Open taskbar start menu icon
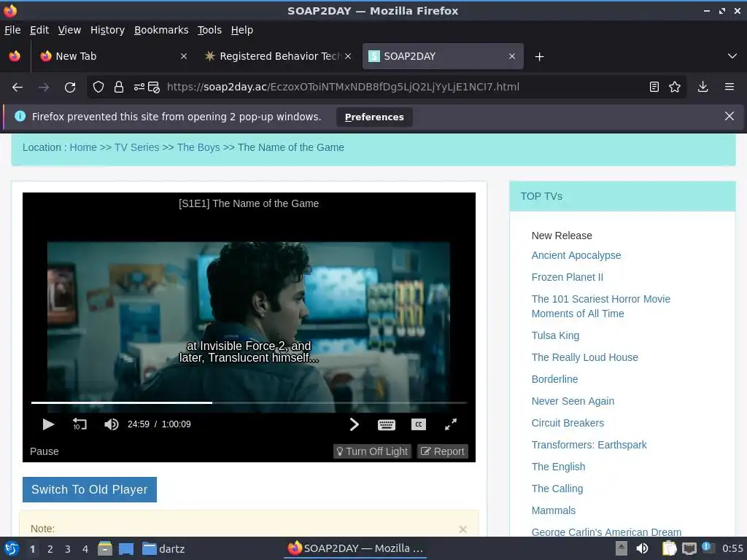Viewport: 747px width, 560px height. (x=12, y=548)
